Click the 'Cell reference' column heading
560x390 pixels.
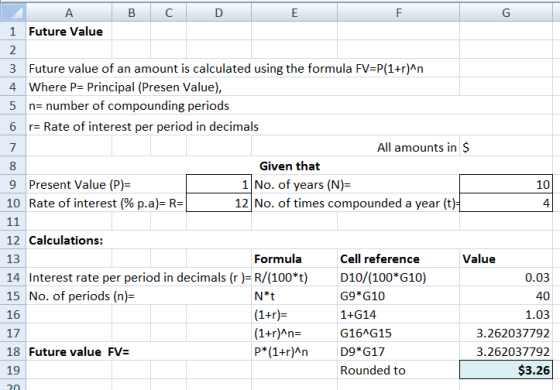click(380, 259)
